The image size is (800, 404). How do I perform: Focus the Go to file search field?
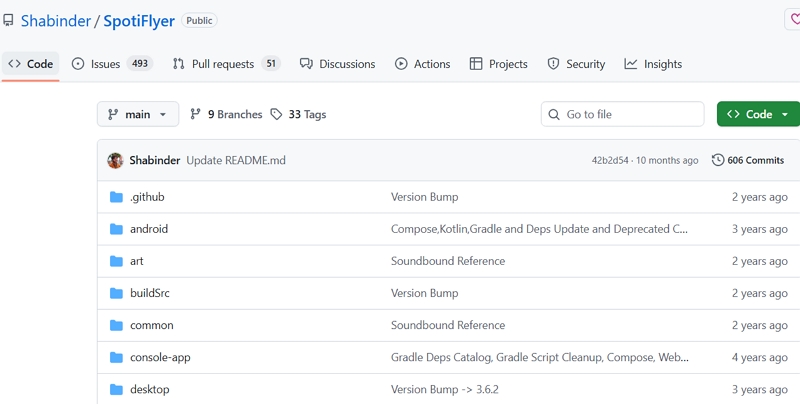point(622,114)
